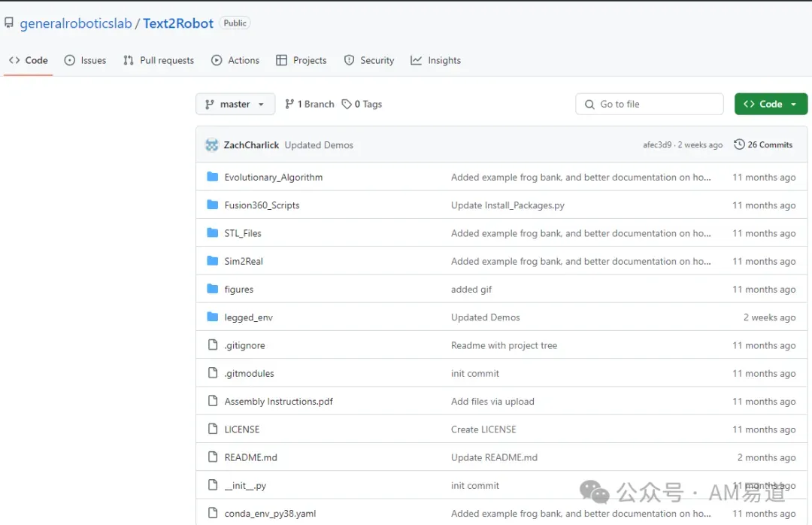Click the legged_env folder icon
The image size is (812, 525).
[x=212, y=317]
